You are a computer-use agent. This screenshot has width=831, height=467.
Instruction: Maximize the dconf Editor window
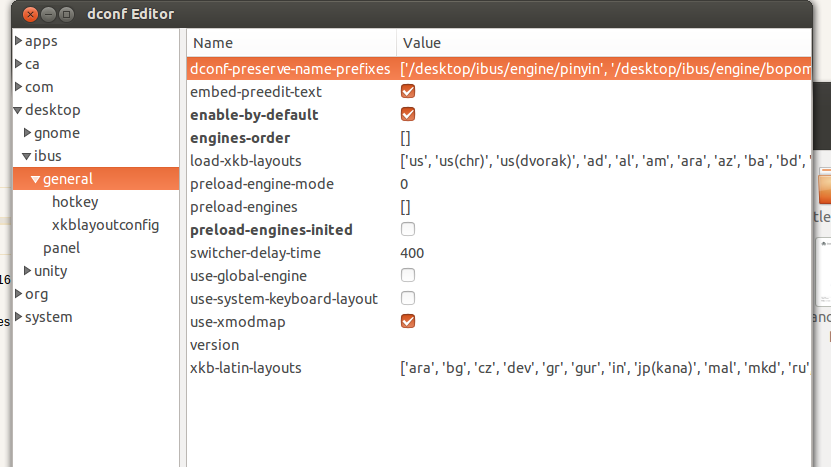pos(66,14)
